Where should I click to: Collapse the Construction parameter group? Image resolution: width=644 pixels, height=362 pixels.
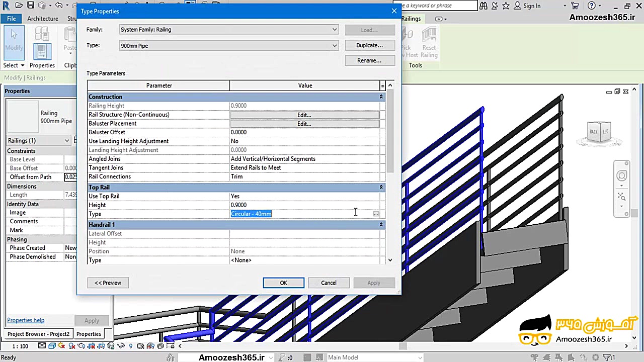click(x=381, y=97)
